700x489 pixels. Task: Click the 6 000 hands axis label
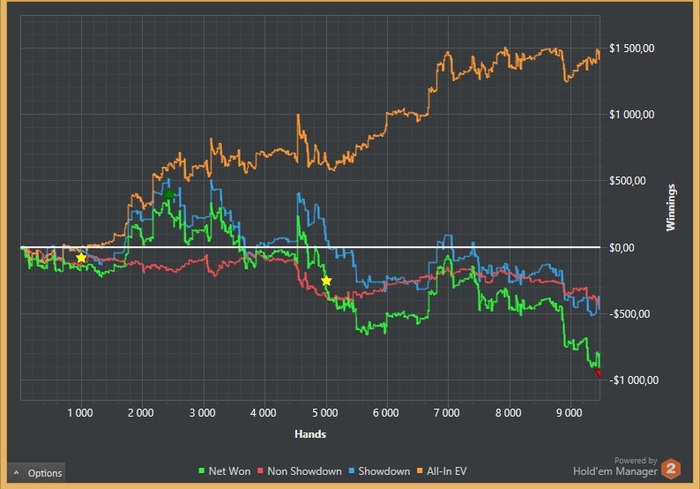[x=386, y=413]
